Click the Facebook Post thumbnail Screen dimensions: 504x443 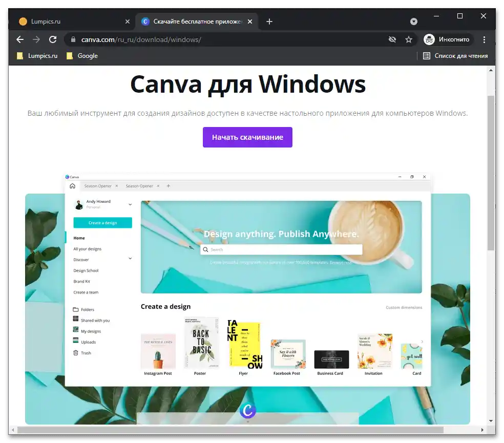(x=288, y=354)
